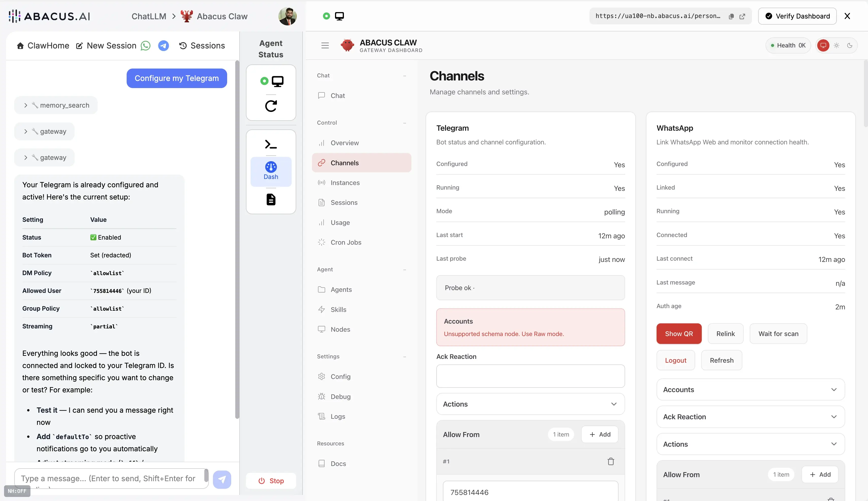Switch to light theme sun toggle
Screen dimensions: 868x501
click(837, 45)
